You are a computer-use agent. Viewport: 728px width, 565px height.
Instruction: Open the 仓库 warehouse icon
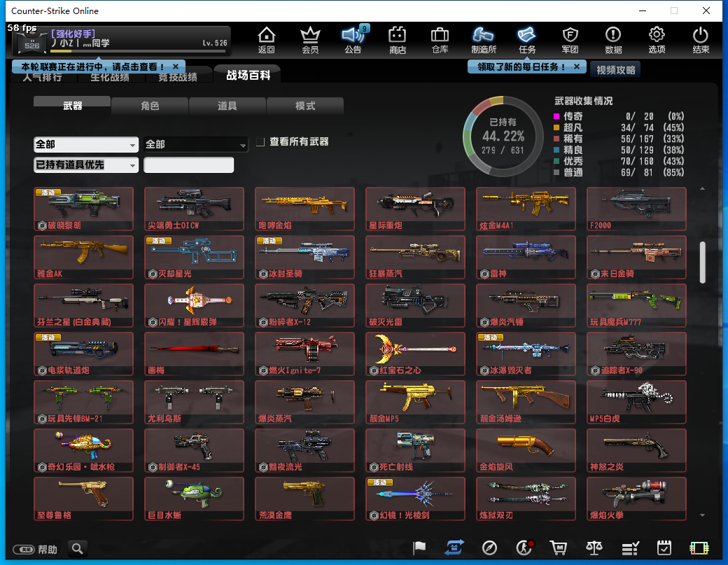(440, 40)
